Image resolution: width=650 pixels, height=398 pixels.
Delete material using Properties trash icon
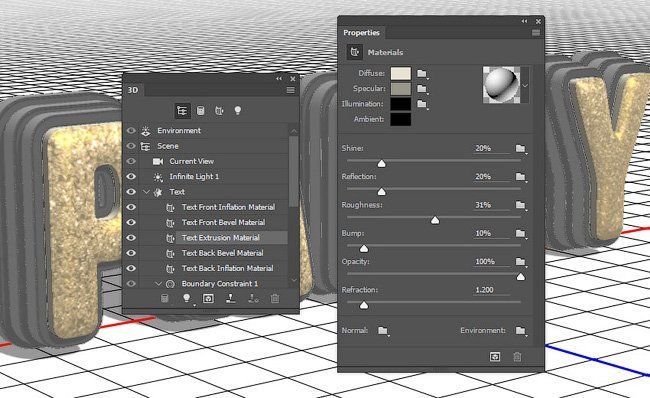pos(517,357)
